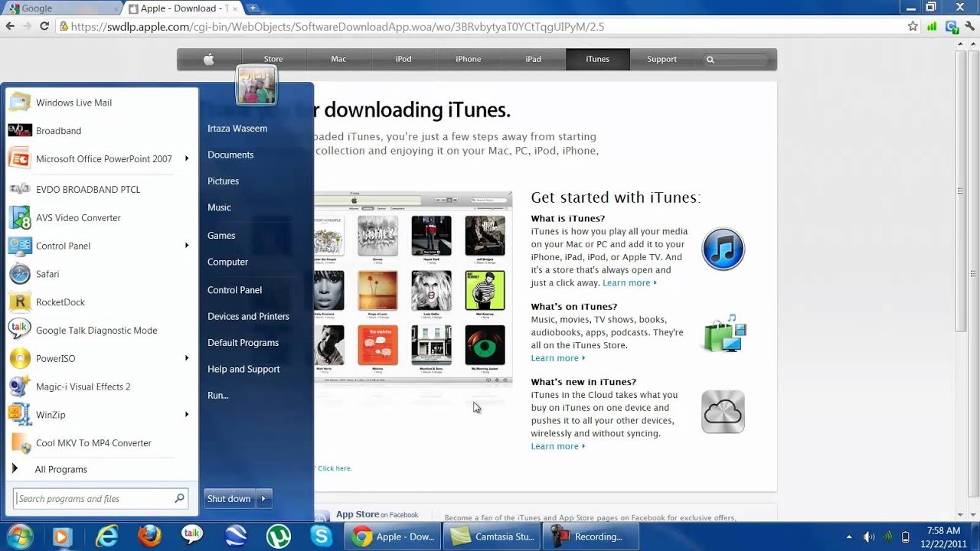Viewport: 980px width, 551px height.
Task: Launch the Broadband program entry
Action: click(x=58, y=131)
